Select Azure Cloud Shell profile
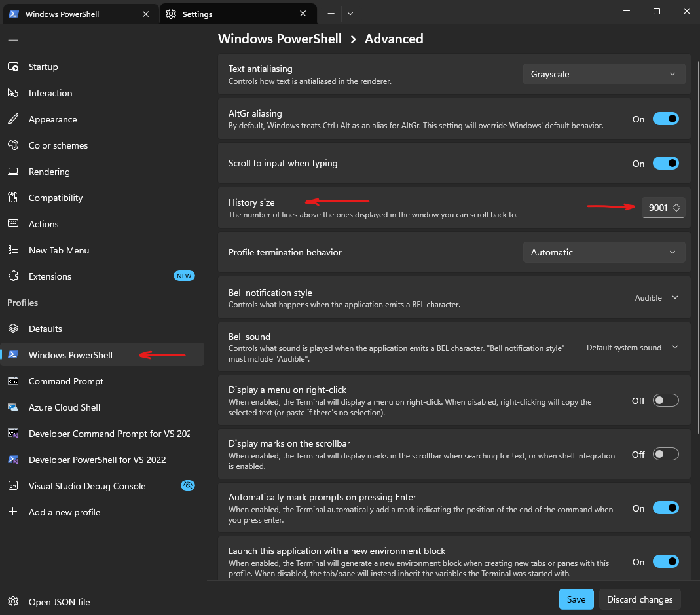700x615 pixels. tap(103, 407)
